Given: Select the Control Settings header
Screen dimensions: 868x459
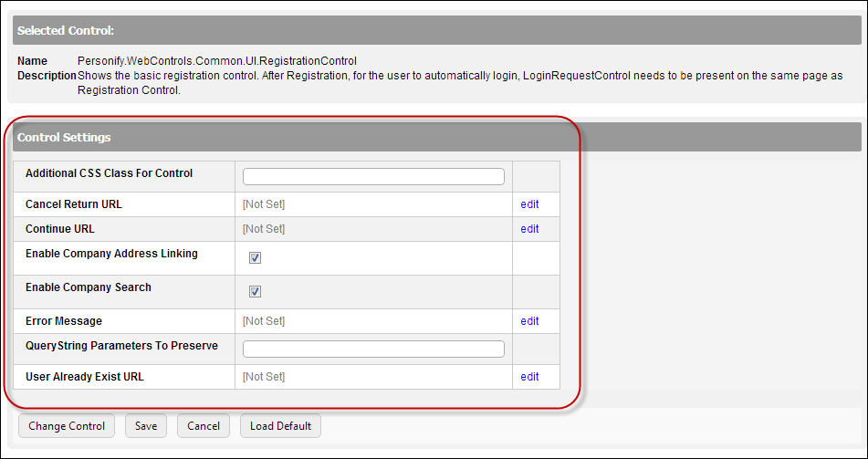Looking at the screenshot, I should [437, 137].
